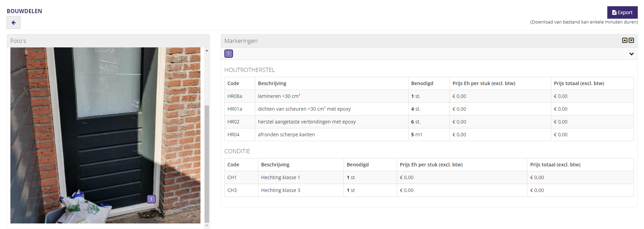This screenshot has height=229, width=644.
Task: Select description 'afronden scherpe kanten'
Action: pyautogui.click(x=286, y=135)
